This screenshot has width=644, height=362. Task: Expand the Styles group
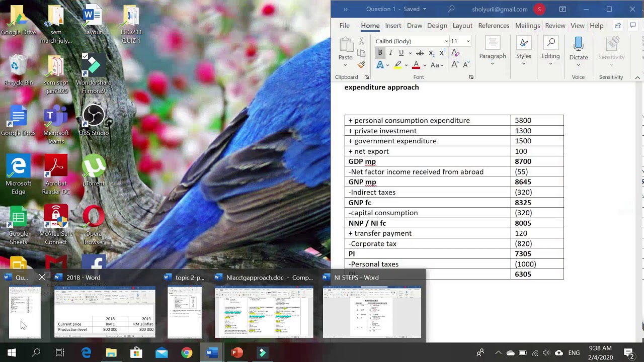(524, 51)
